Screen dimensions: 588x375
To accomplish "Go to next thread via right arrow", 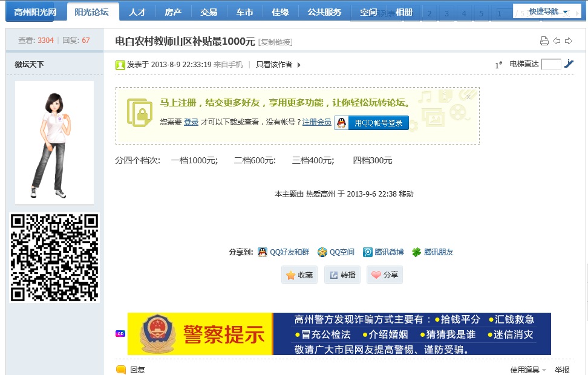I will [569, 41].
